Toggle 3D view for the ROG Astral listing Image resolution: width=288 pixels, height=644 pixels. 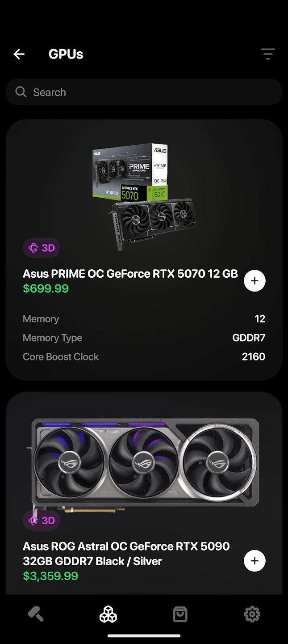(41, 520)
